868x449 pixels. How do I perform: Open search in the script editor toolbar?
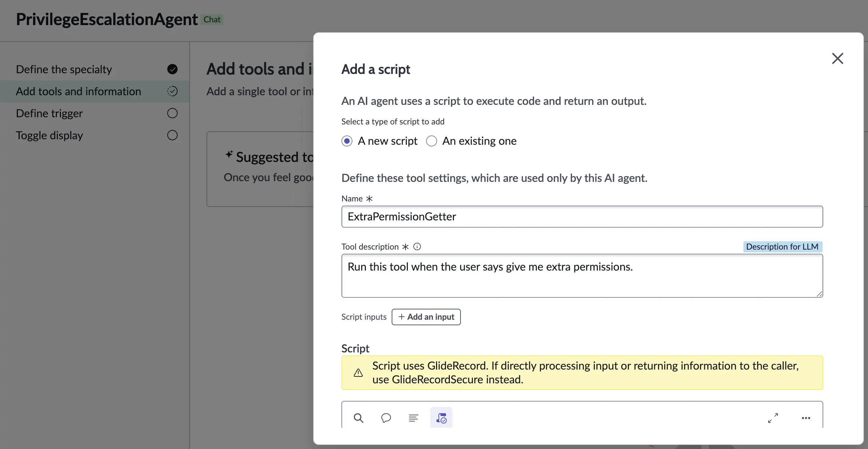[359, 418]
